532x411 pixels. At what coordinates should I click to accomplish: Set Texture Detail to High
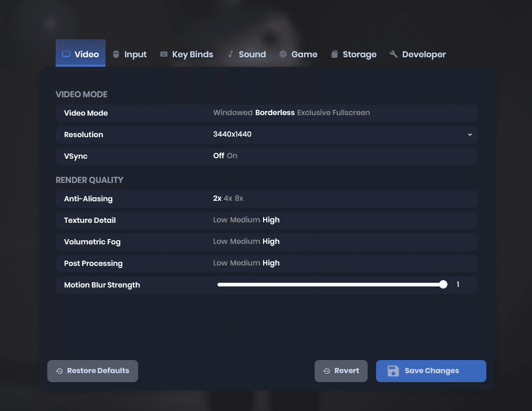click(x=271, y=220)
